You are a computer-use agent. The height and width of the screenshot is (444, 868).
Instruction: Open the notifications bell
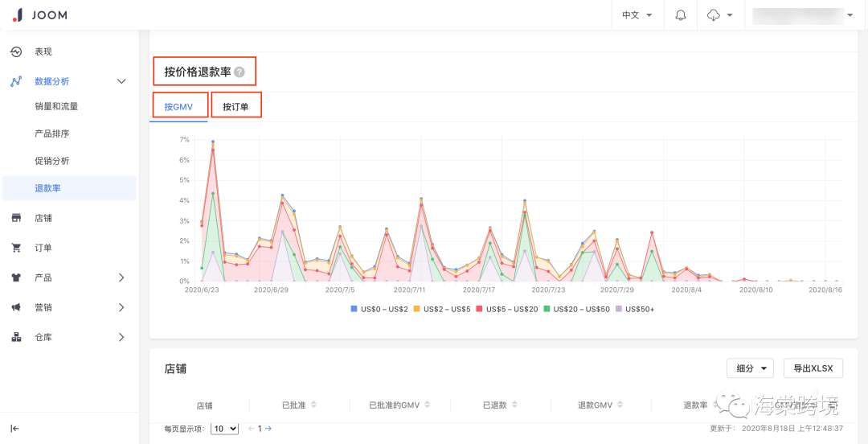click(x=681, y=15)
